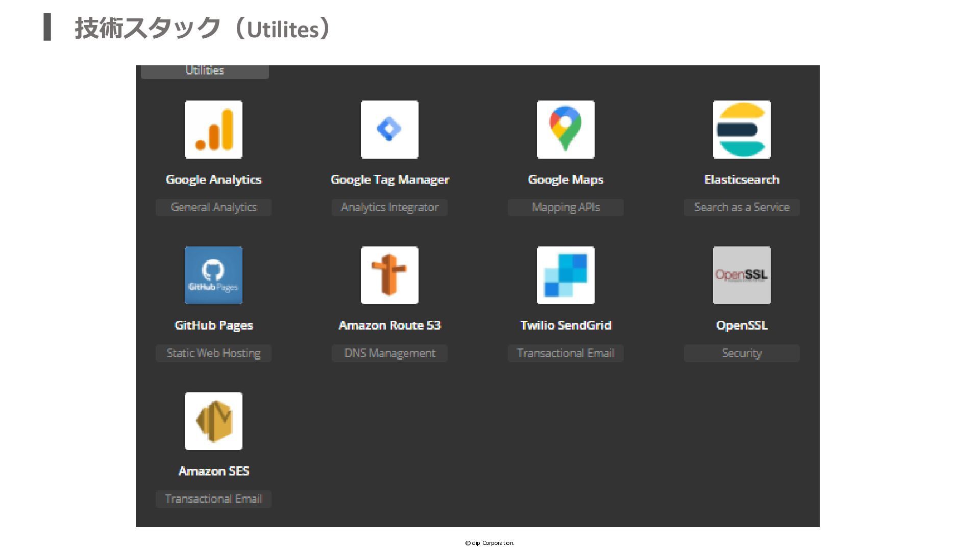Screen dimensions: 980x551
Task: Select Transactional Email tag under Twilio SendGrid
Action: tap(566, 354)
